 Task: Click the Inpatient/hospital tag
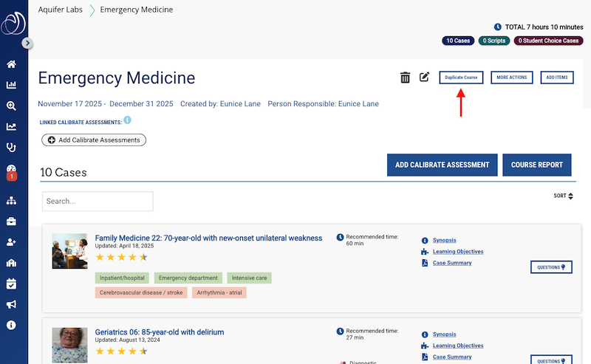122,278
